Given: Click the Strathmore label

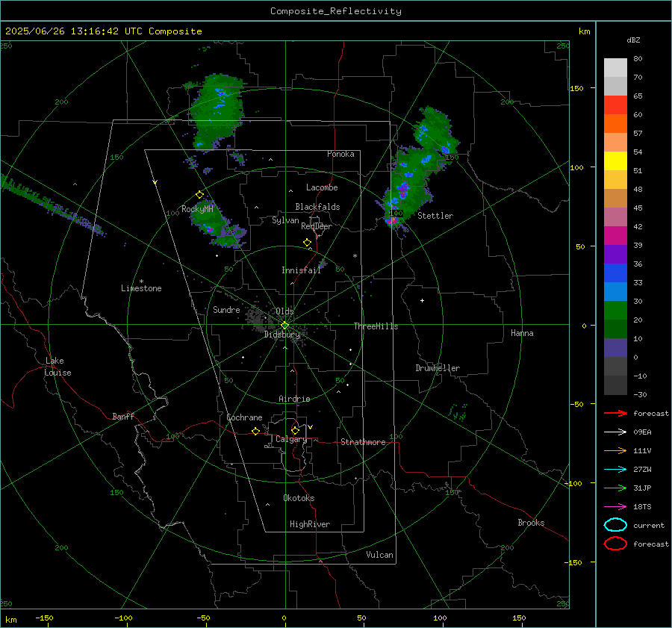Looking at the screenshot, I should [363, 442].
